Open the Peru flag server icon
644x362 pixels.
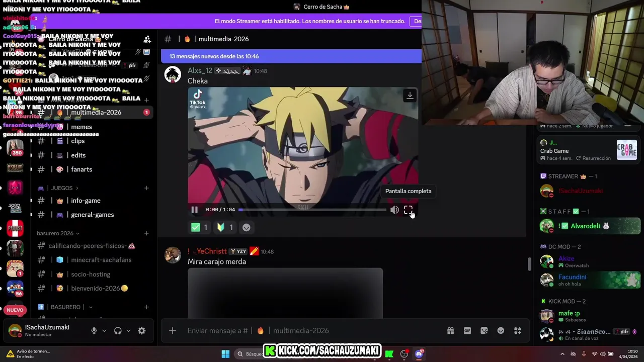point(15,228)
